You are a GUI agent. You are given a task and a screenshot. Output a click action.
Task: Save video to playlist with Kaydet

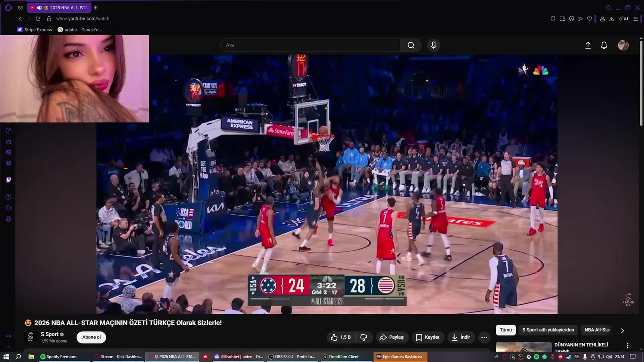(x=427, y=337)
